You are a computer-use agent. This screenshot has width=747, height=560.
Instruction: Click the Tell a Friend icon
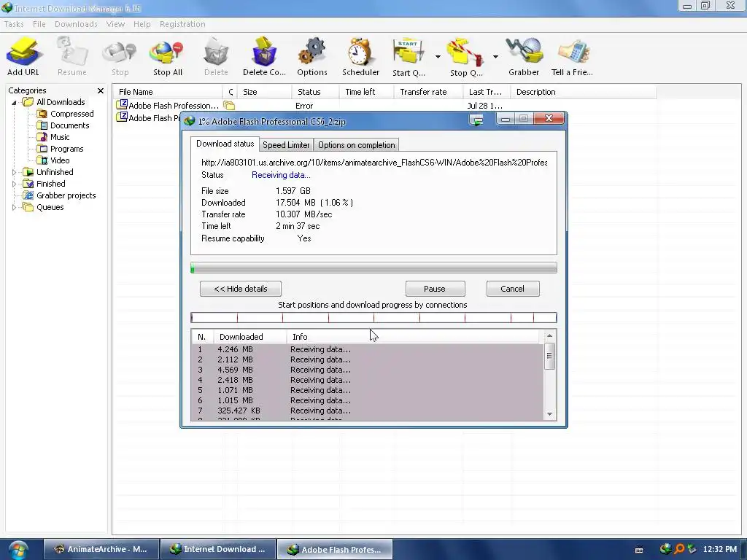pyautogui.click(x=572, y=57)
